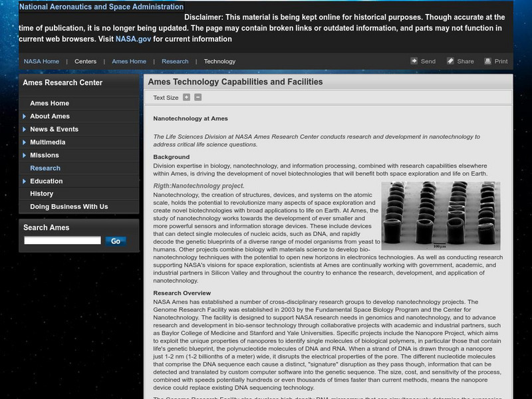Viewport: 532px width, 399px height.
Task: Click Ames Technology Capabilities and Facilities title
Action: point(235,82)
